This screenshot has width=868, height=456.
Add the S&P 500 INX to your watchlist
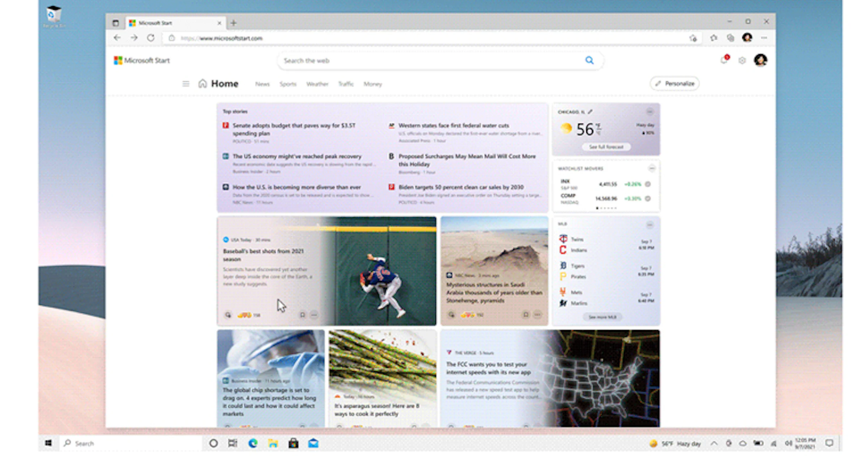[x=648, y=184]
